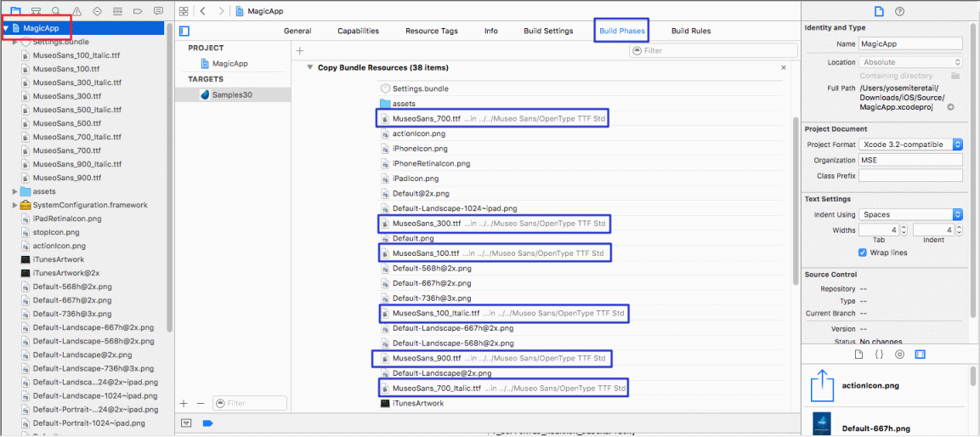Open the Location dropdown
Image resolution: width=980 pixels, height=437 pixels.
(x=910, y=62)
